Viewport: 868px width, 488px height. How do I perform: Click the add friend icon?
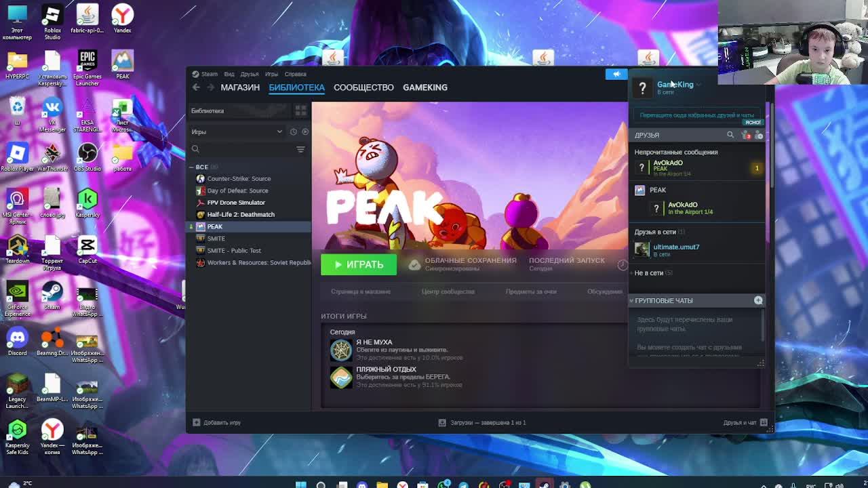pyautogui.click(x=759, y=136)
